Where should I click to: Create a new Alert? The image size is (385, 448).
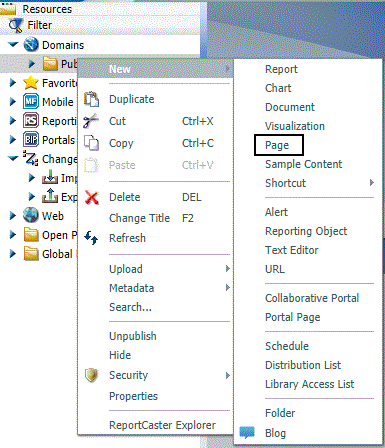[x=276, y=212]
